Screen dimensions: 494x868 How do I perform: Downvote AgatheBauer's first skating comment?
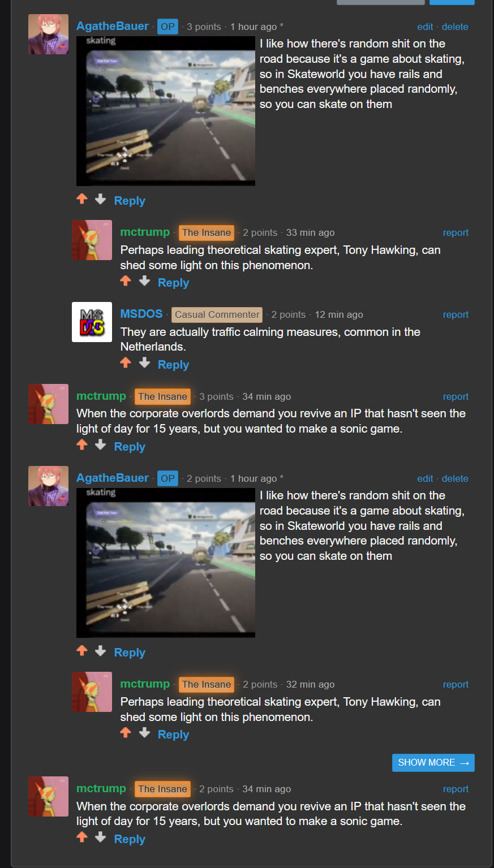[101, 199]
